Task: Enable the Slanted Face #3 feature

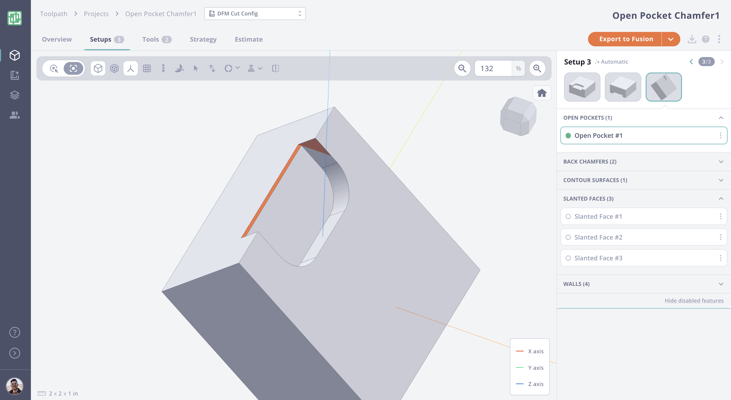Action: point(568,258)
